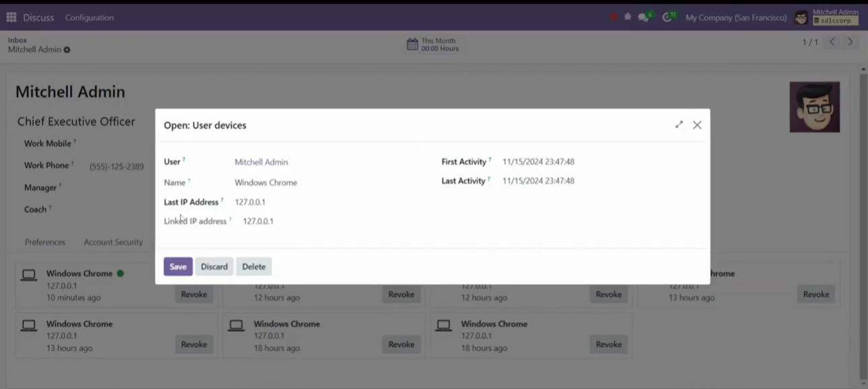Click the Mitchell Admin user field in dialog
Image resolution: width=868 pixels, height=389 pixels.
261,162
